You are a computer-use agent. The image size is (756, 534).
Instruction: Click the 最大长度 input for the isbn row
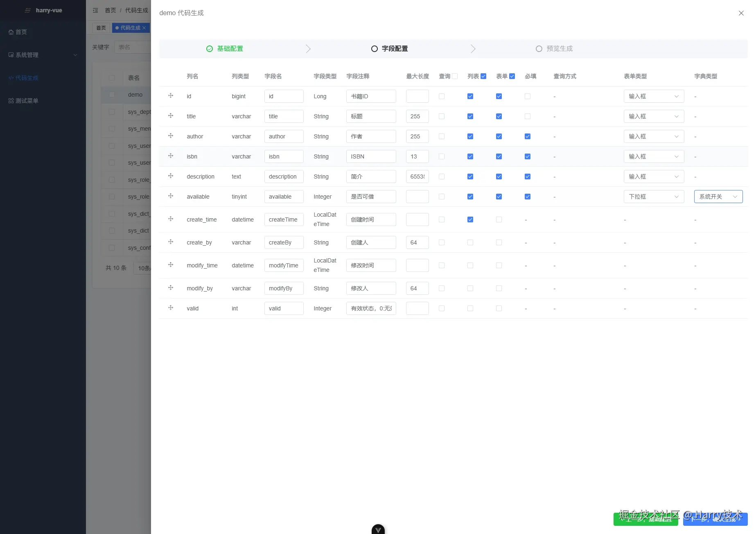coord(417,156)
